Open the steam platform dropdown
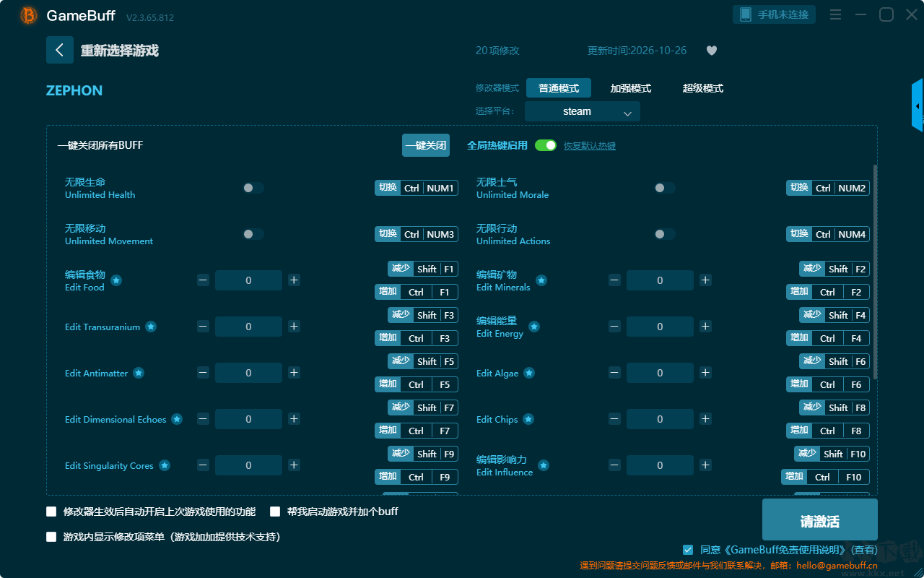The width and height of the screenshot is (924, 578). (x=583, y=111)
